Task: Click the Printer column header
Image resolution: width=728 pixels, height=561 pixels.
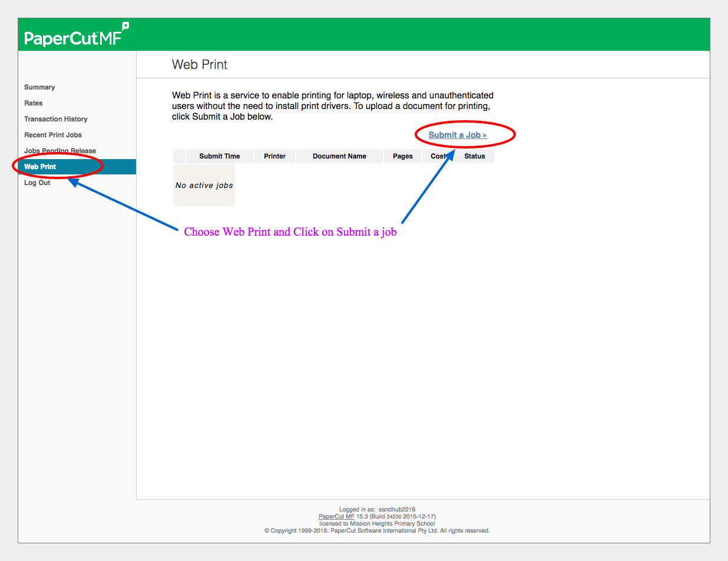Action: [x=274, y=156]
